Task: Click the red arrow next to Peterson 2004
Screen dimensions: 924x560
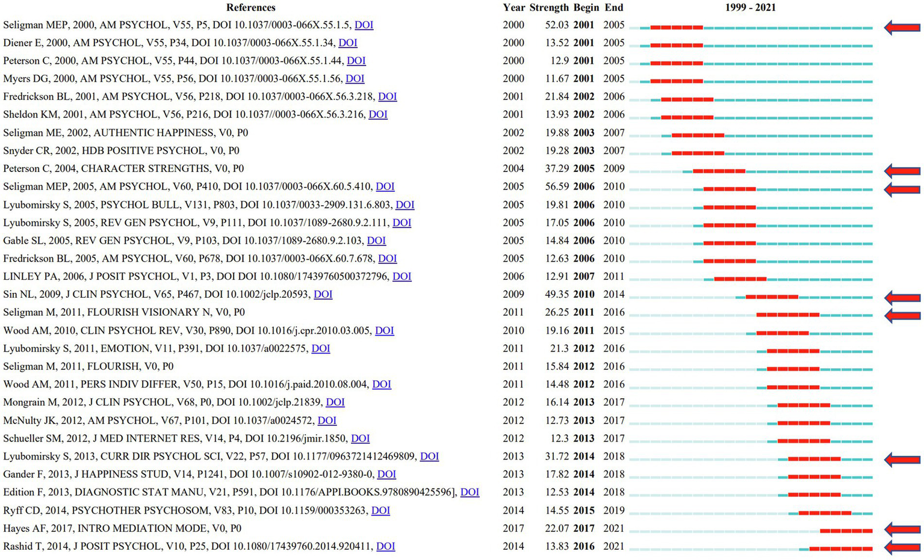Action: point(902,171)
